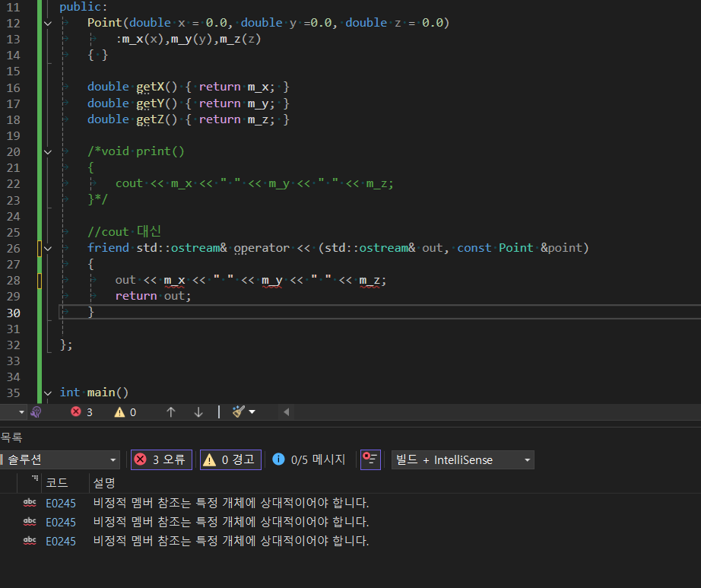Click the underlined m_z on line 28
This screenshot has width=701, height=588.
[370, 281]
